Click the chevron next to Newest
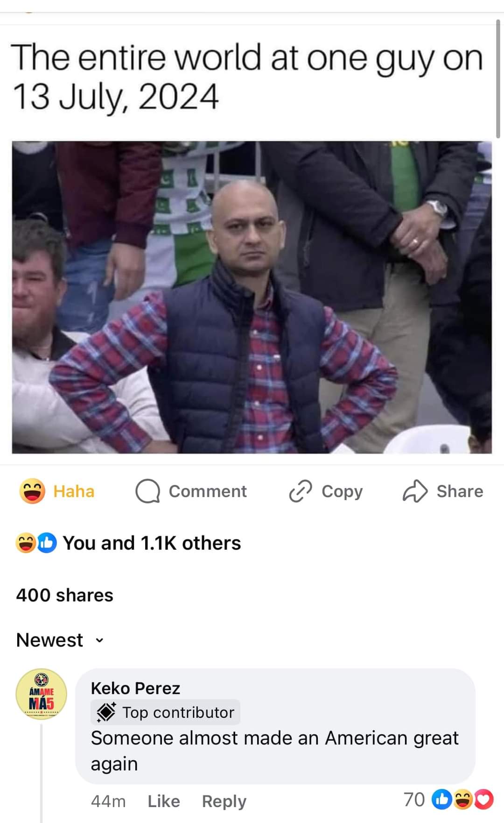 (99, 640)
